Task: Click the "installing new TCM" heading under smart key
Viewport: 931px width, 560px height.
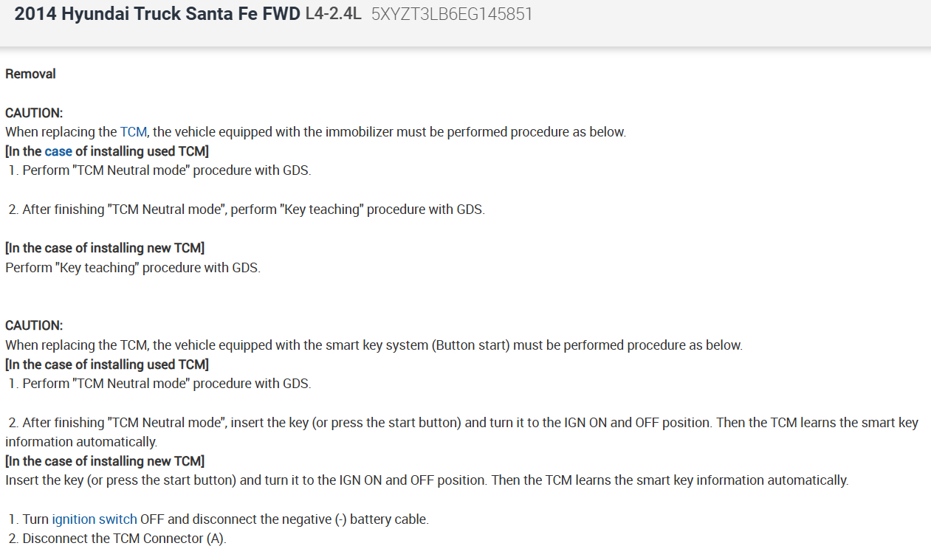Action: (x=105, y=461)
